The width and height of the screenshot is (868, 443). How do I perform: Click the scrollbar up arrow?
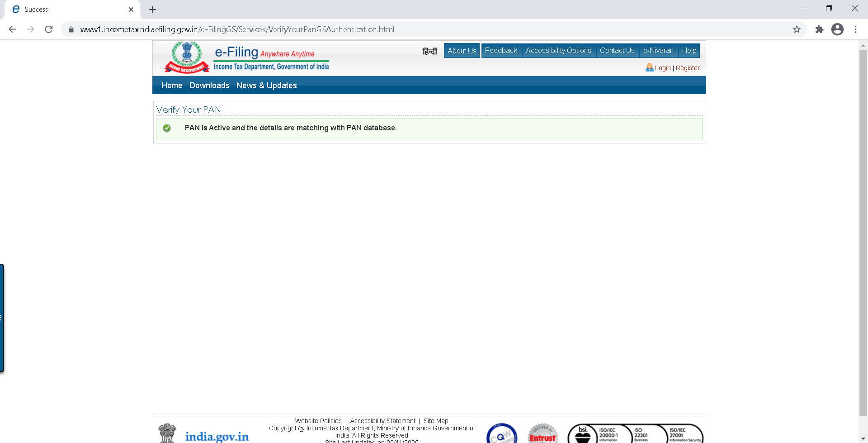click(x=863, y=45)
